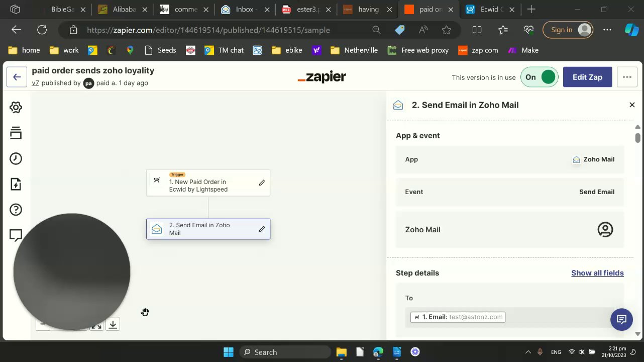Image resolution: width=644 pixels, height=362 pixels.
Task: Add this page to favorites star
Action: (446, 30)
